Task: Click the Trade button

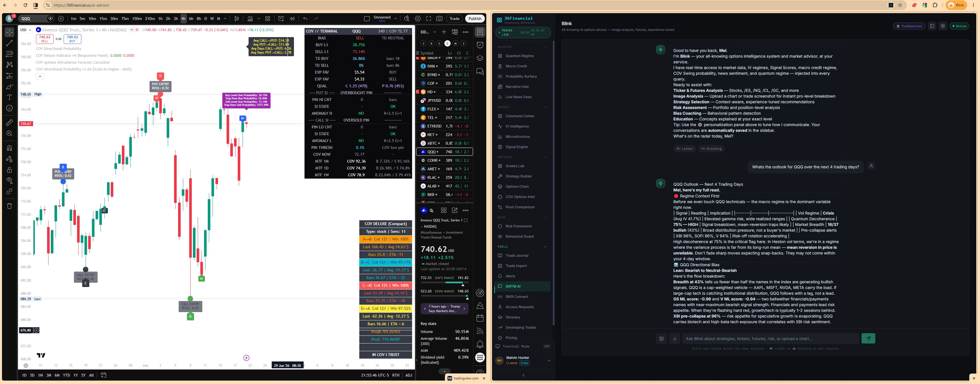Action: 454,19
